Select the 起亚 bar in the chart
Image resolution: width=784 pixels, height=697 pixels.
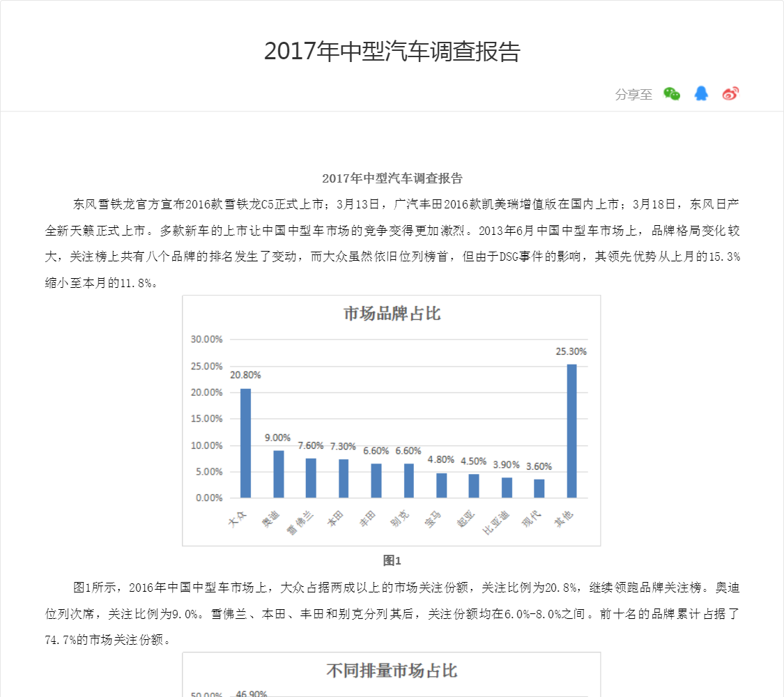pos(474,486)
